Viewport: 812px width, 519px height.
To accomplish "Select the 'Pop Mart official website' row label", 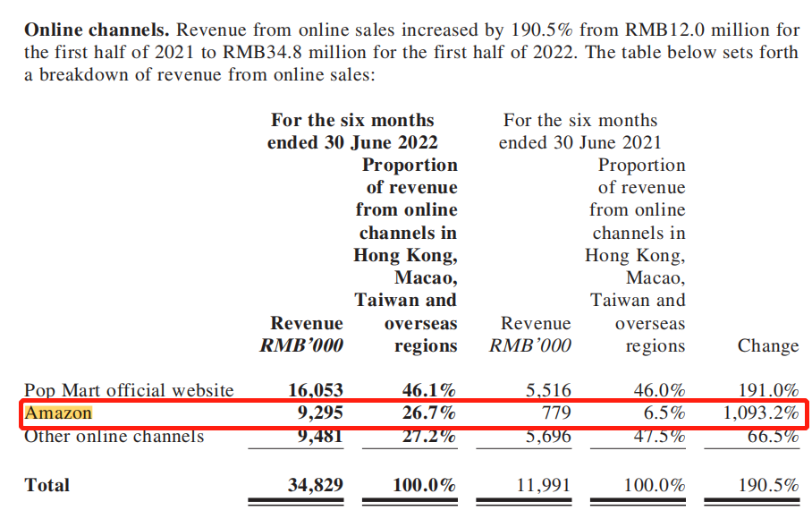I will pos(129,390).
